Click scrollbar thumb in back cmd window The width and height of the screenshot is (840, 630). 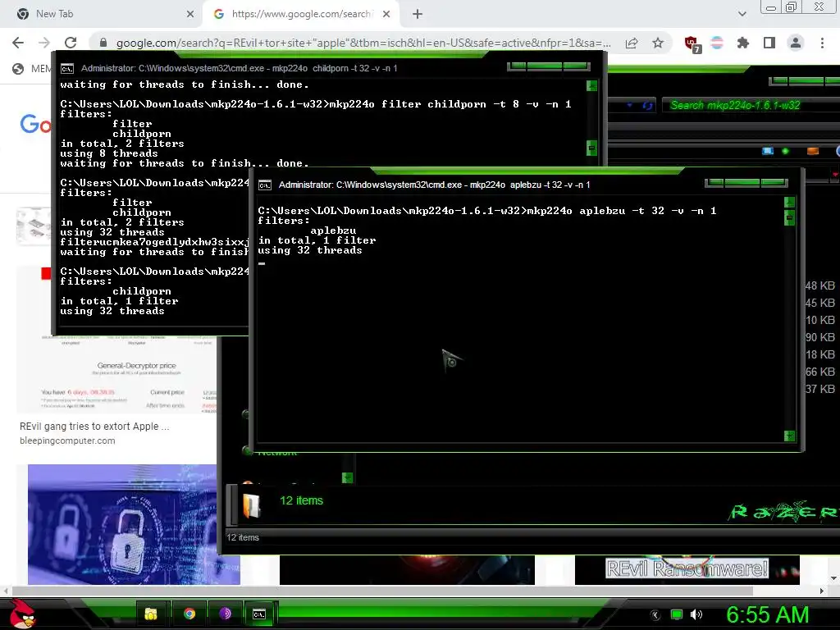pyautogui.click(x=591, y=148)
